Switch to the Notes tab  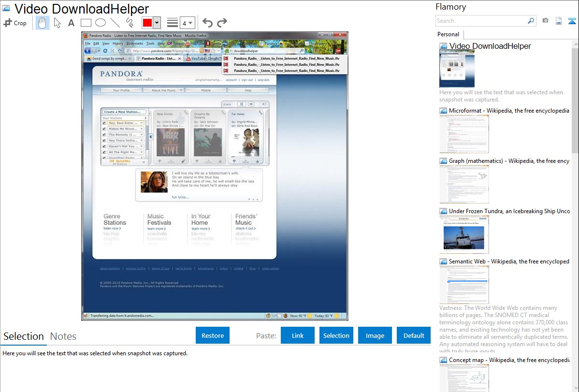pyautogui.click(x=63, y=336)
